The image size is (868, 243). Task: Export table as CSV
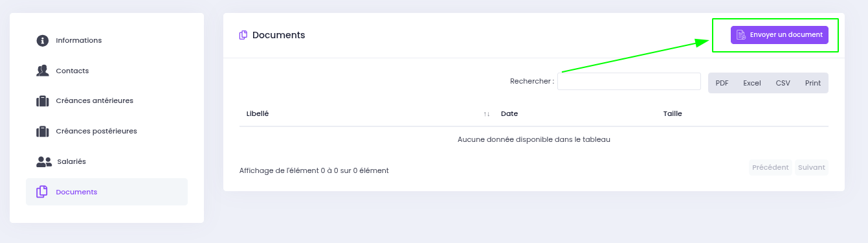click(783, 83)
